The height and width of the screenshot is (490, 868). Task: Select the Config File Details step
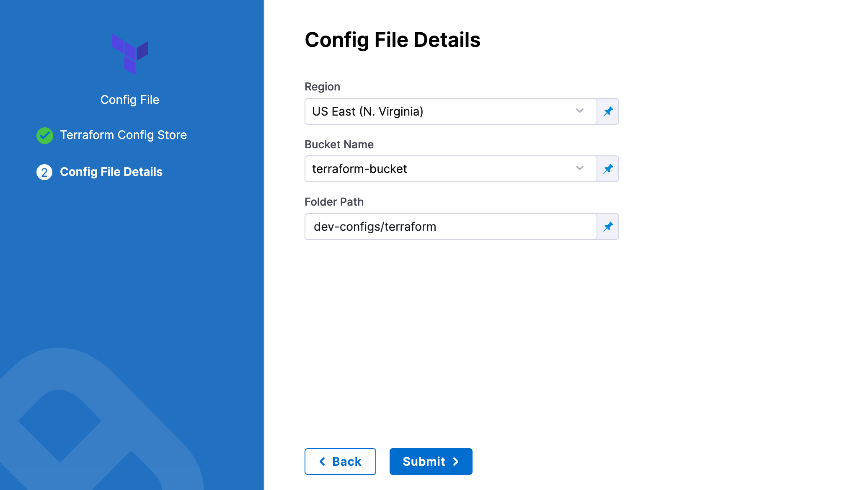(x=111, y=172)
